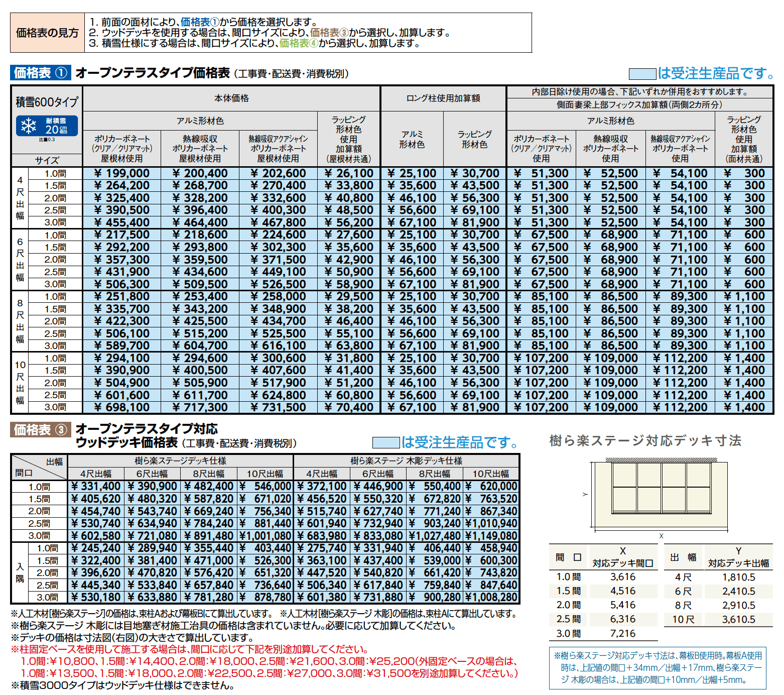Select the X 対応デッキ間口 column header

coord(622,557)
